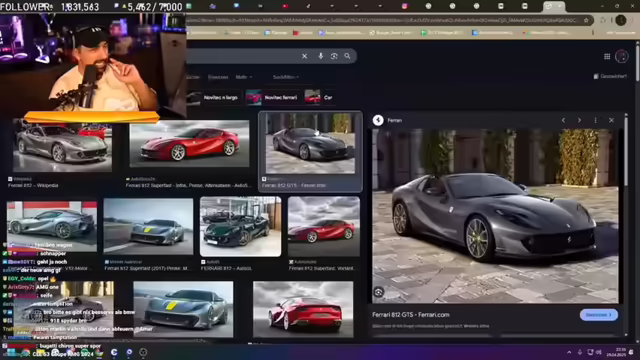Click the active browser tab
This screenshot has height=360, width=640.
coord(554,6)
